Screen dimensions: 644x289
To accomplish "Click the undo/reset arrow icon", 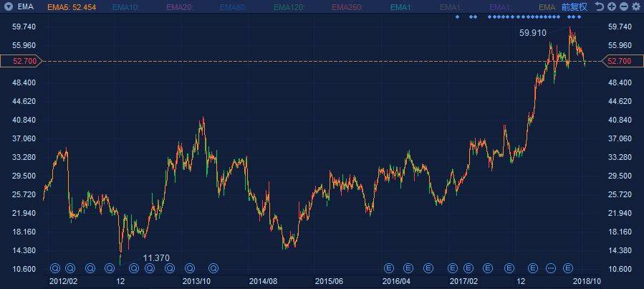I will tap(599, 6).
